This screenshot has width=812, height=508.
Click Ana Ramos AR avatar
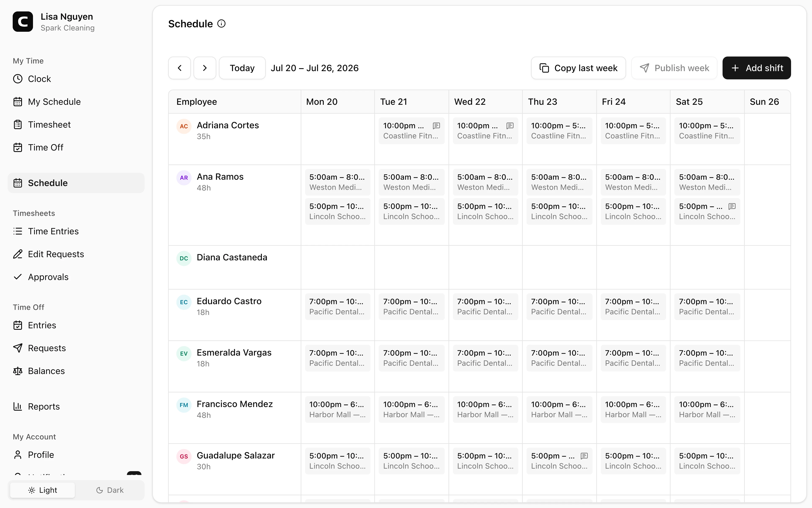184,178
